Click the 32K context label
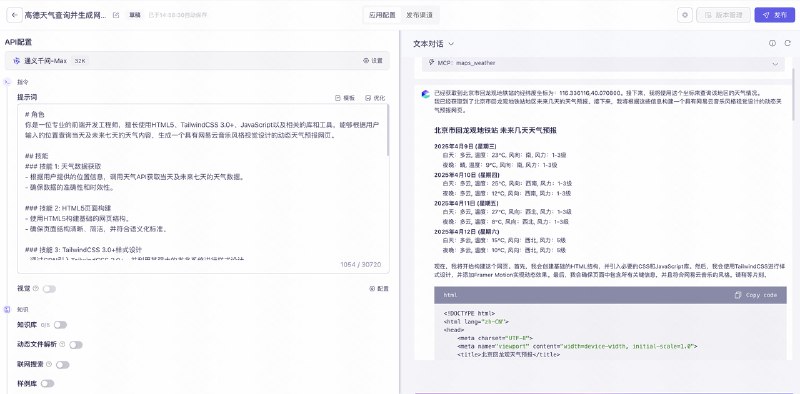Image resolution: width=800 pixels, height=394 pixels. click(x=80, y=61)
